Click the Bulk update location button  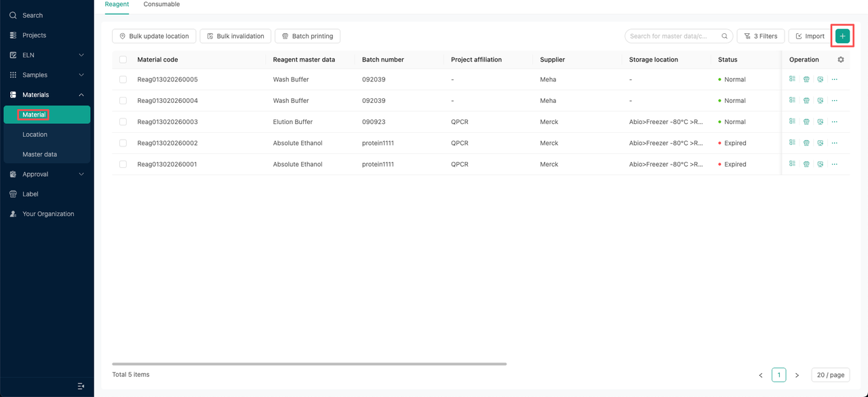click(x=154, y=36)
